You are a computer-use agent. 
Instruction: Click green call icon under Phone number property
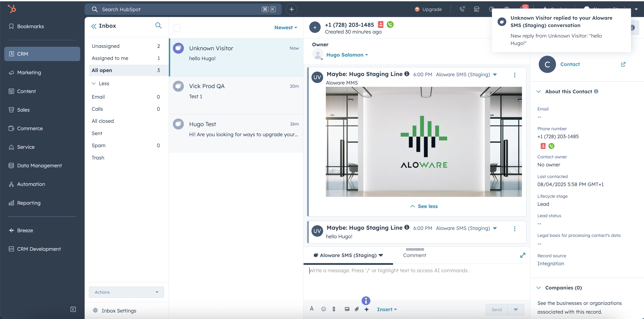tap(551, 146)
